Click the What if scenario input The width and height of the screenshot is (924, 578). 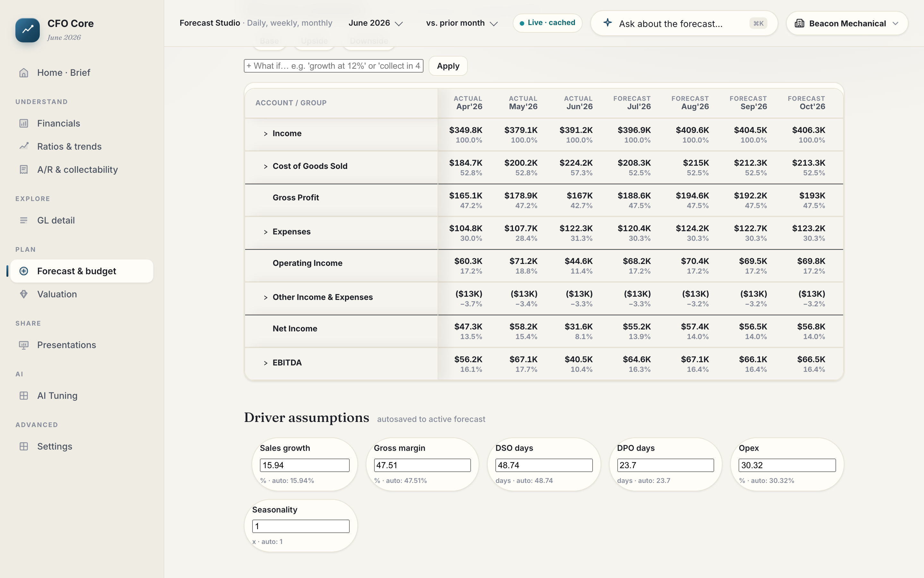(x=333, y=66)
